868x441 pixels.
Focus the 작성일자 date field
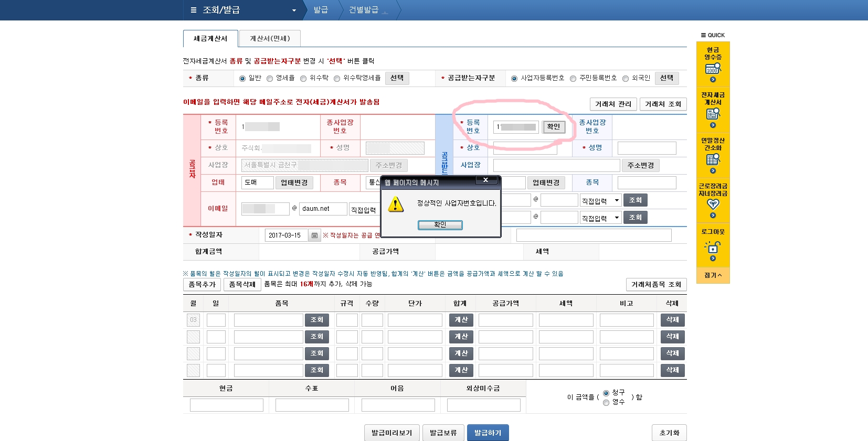click(x=287, y=235)
